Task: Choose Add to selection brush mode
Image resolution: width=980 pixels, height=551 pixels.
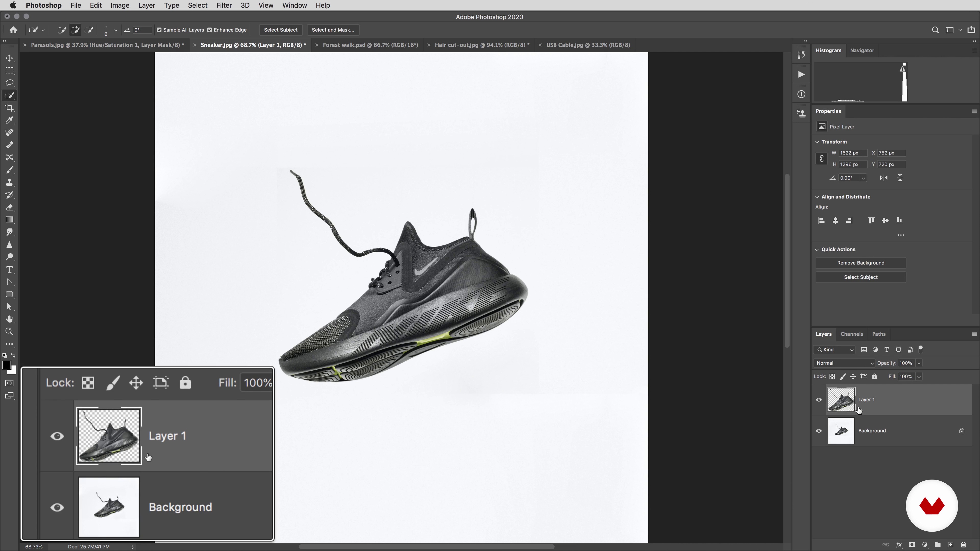Action: 75,30
